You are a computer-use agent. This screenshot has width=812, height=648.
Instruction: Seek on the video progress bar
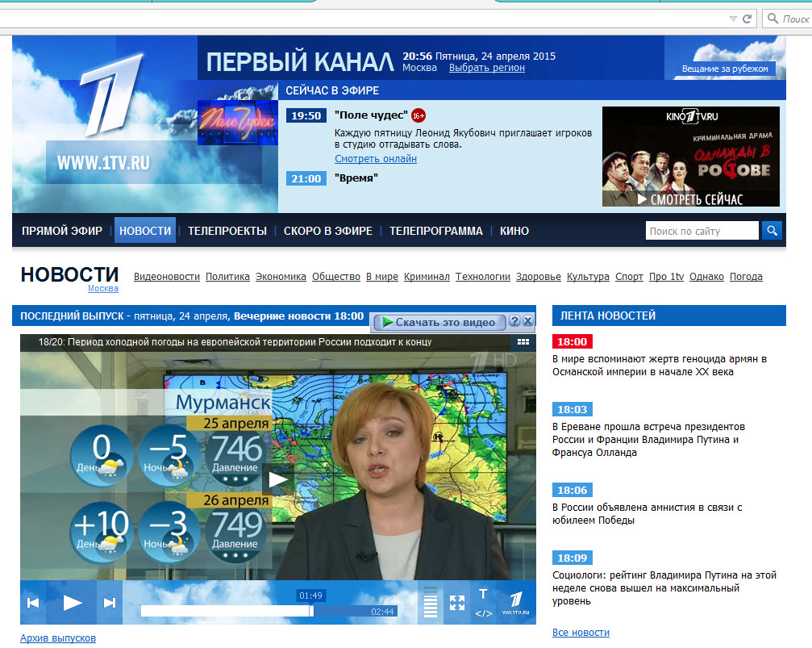coord(269,611)
